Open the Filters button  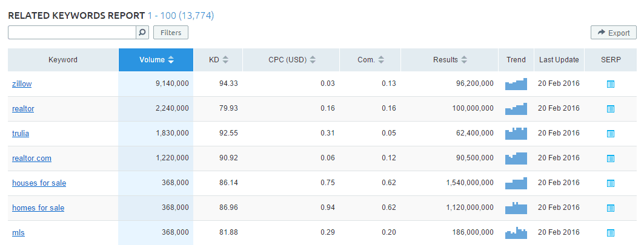coord(171,32)
